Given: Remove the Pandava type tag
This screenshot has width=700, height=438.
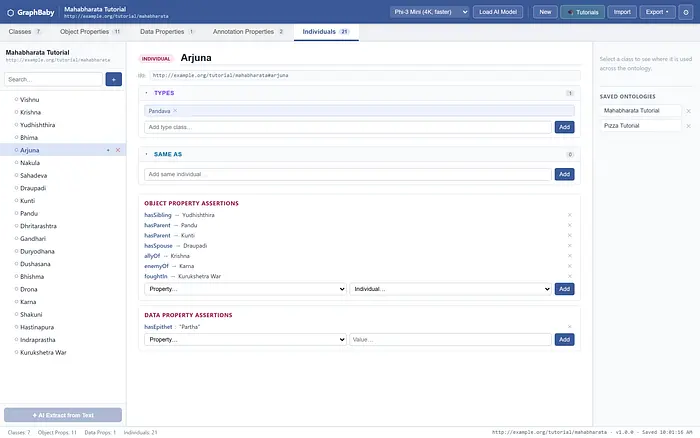Looking at the screenshot, I should 175,111.
